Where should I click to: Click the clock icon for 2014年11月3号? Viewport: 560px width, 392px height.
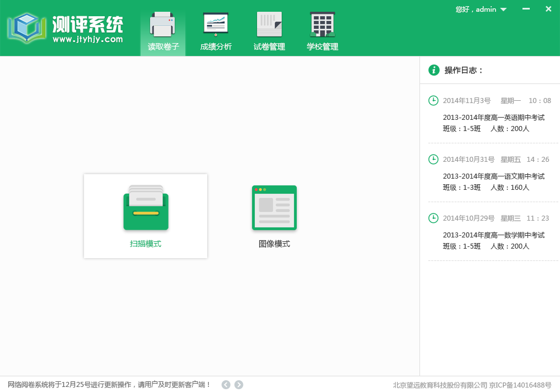[x=433, y=101]
